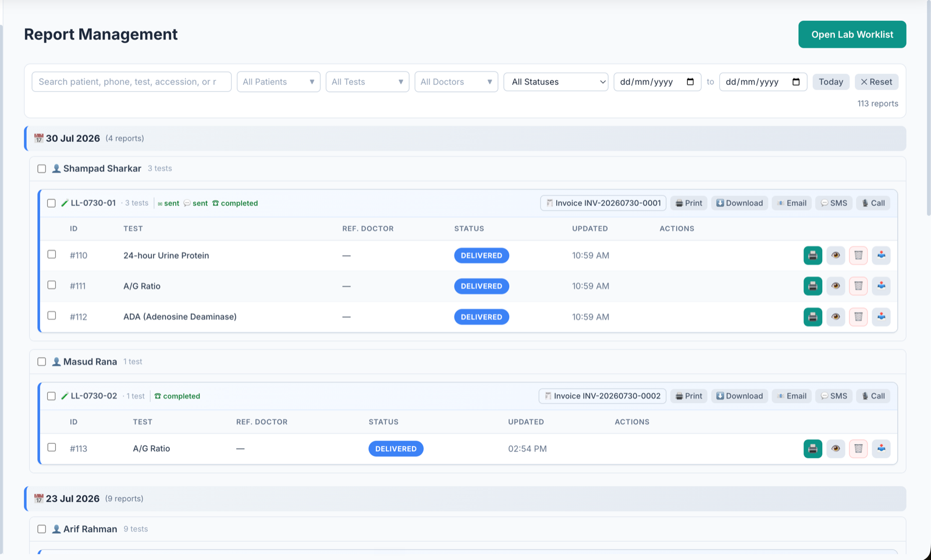Tick the LL-0730-02 accession checkbox
Screen dimensions: 931x560
(x=51, y=396)
